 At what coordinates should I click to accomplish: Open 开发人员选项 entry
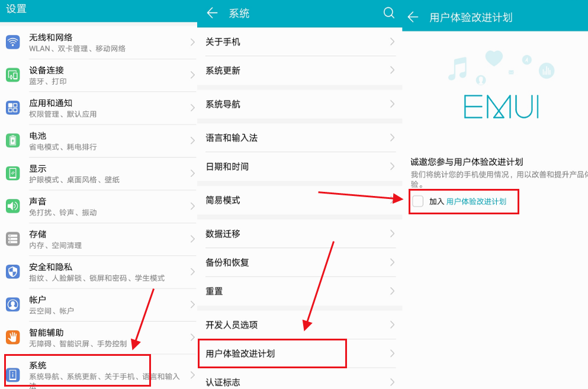point(300,325)
